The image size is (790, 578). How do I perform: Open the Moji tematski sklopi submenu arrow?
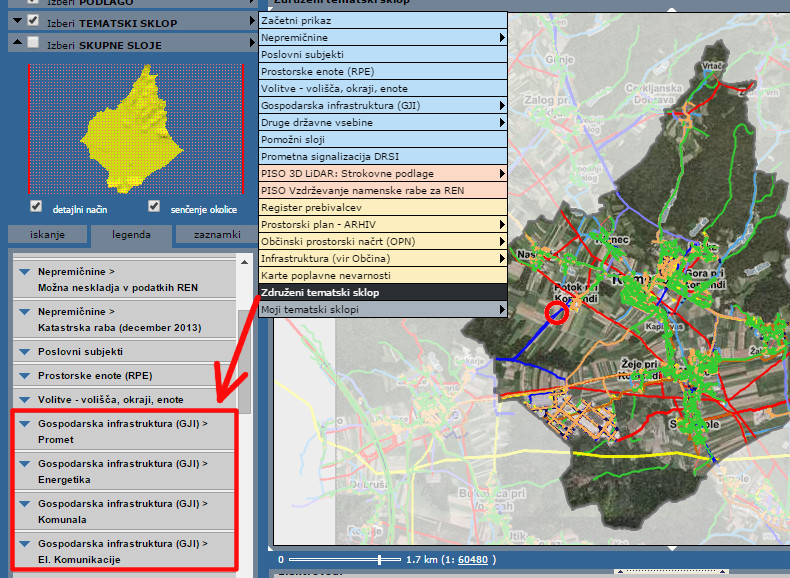502,310
